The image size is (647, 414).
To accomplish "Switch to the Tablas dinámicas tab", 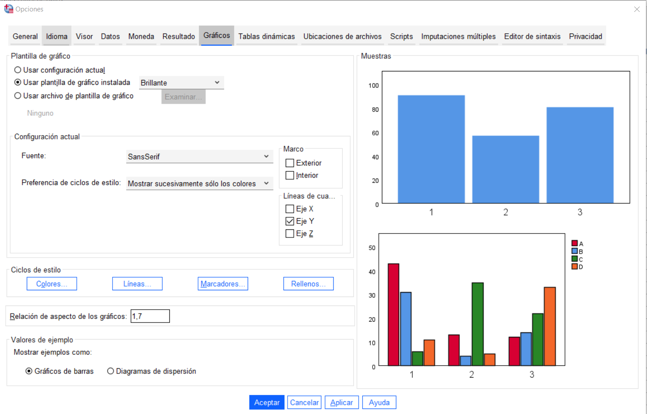I will [x=266, y=37].
